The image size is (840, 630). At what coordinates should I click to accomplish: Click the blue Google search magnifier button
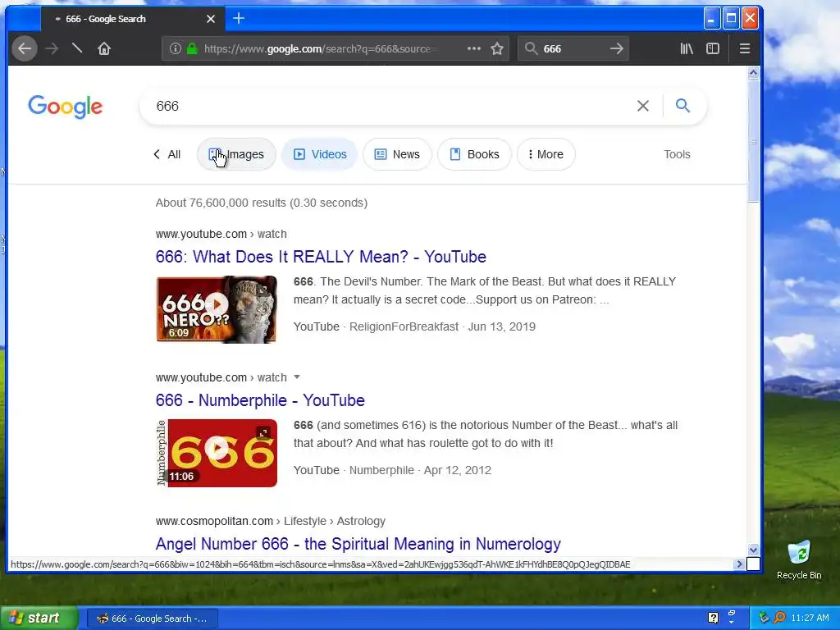[682, 106]
